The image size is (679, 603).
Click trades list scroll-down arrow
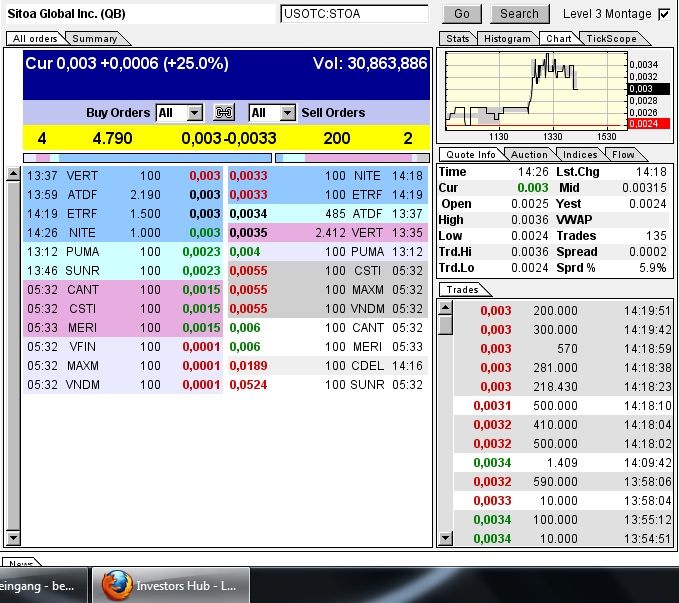(445, 539)
